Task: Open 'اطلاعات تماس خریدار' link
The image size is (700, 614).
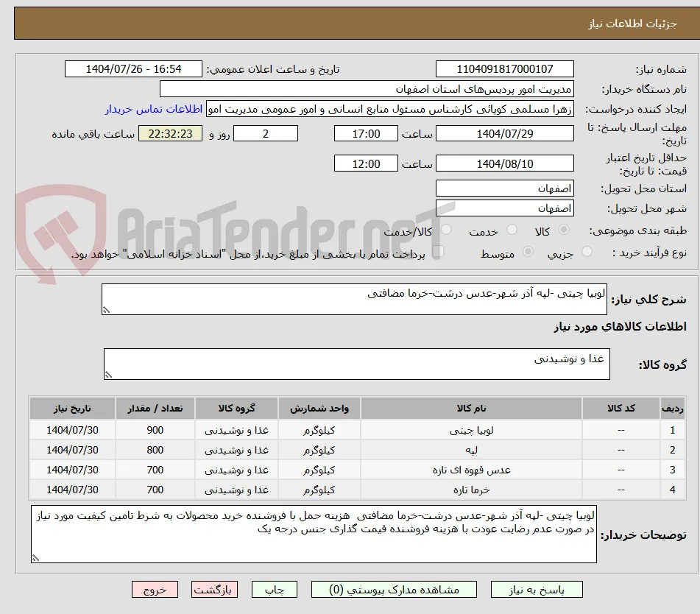Action: [154, 109]
